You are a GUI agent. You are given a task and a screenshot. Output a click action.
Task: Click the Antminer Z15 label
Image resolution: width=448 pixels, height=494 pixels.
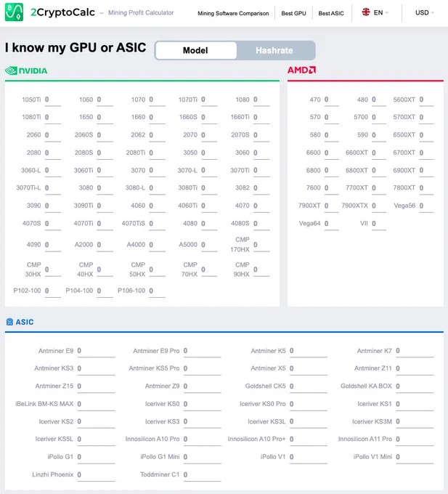[x=54, y=386]
